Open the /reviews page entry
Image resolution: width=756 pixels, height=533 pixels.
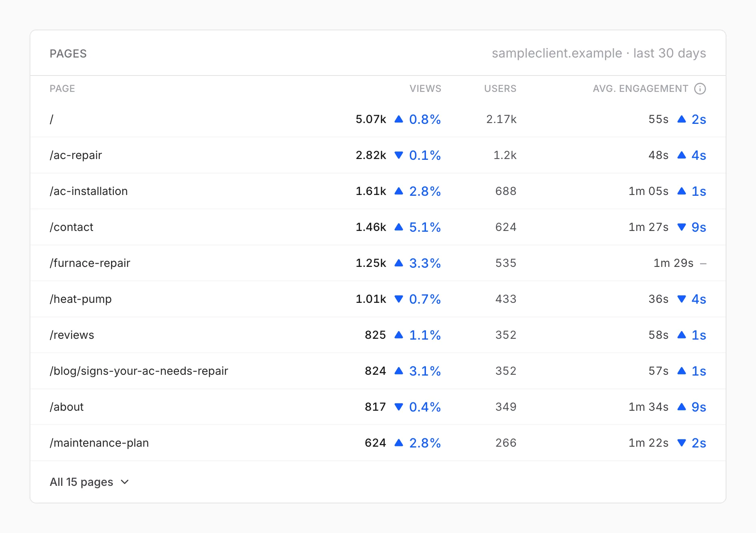coord(378,335)
